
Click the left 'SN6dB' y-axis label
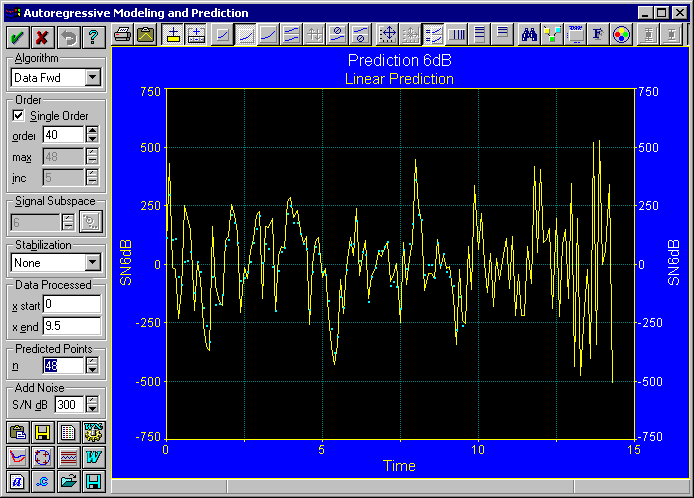click(x=126, y=263)
